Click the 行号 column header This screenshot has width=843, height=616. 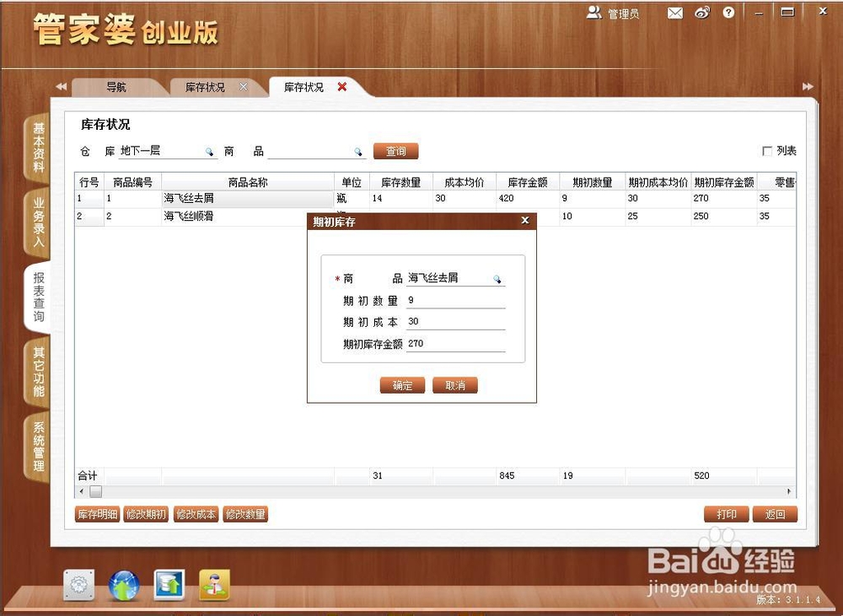click(x=89, y=182)
